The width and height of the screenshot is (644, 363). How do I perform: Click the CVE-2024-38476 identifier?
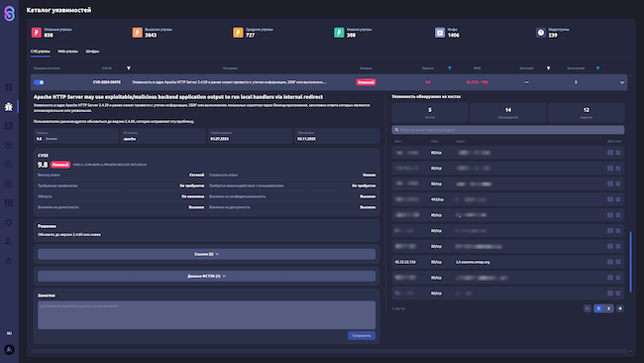point(107,82)
